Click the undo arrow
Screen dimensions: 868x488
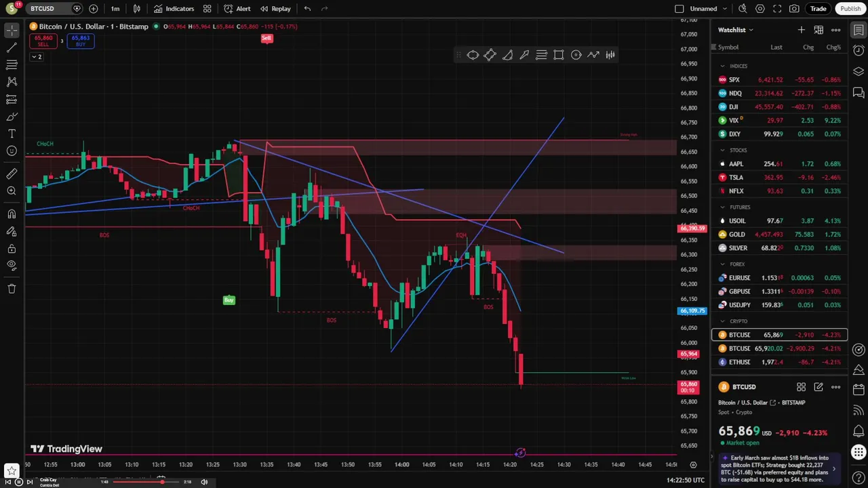[x=307, y=9]
